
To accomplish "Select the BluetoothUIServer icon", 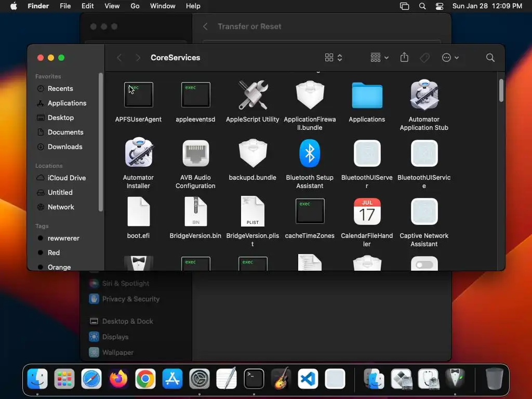I will pyautogui.click(x=367, y=153).
